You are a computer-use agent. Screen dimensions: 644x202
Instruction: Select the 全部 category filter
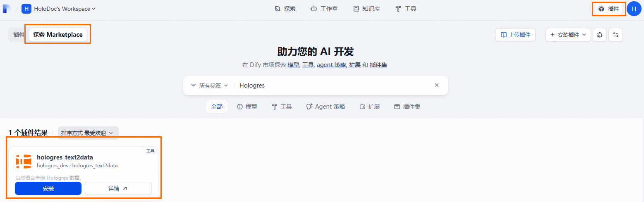pyautogui.click(x=217, y=107)
